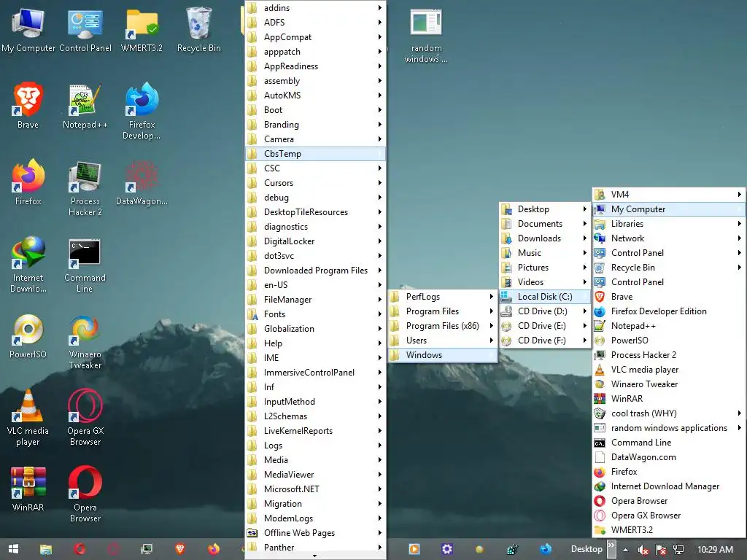Screen dimensions: 747x560
Task: Choose Recycle Bin in the Desktop toolbar menu
Action: tap(669, 267)
